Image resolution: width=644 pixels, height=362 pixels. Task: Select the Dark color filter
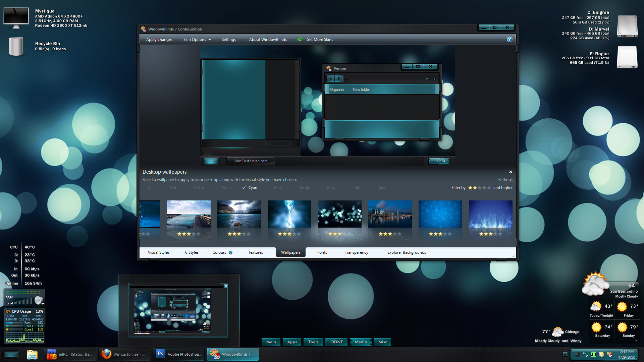(381, 188)
